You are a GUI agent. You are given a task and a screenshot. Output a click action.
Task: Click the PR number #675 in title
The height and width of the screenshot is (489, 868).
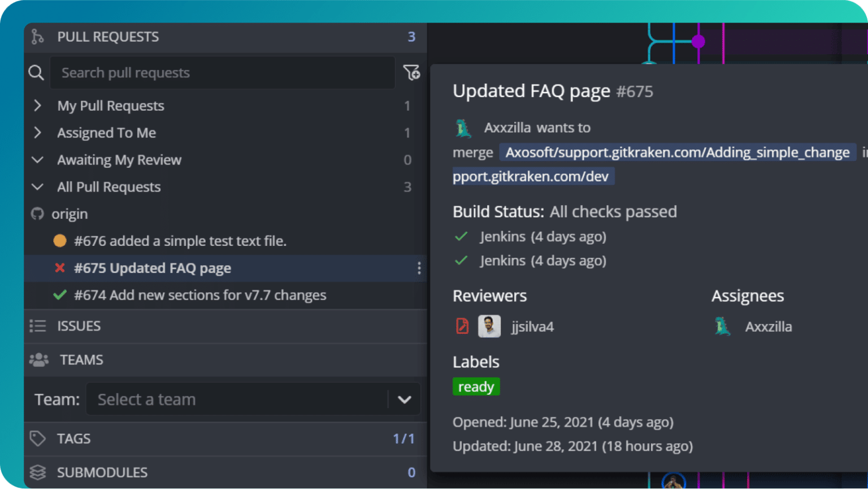pyautogui.click(x=635, y=92)
